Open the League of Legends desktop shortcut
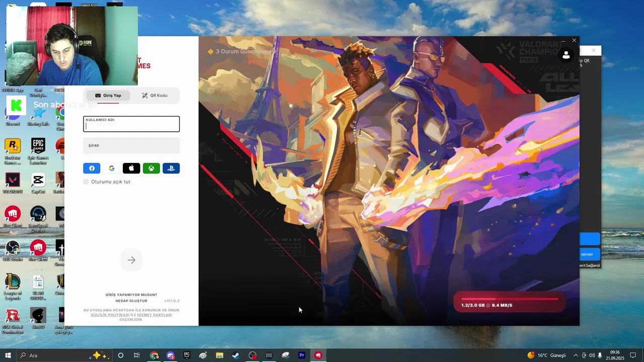The height and width of the screenshot is (362, 644). coord(13,287)
